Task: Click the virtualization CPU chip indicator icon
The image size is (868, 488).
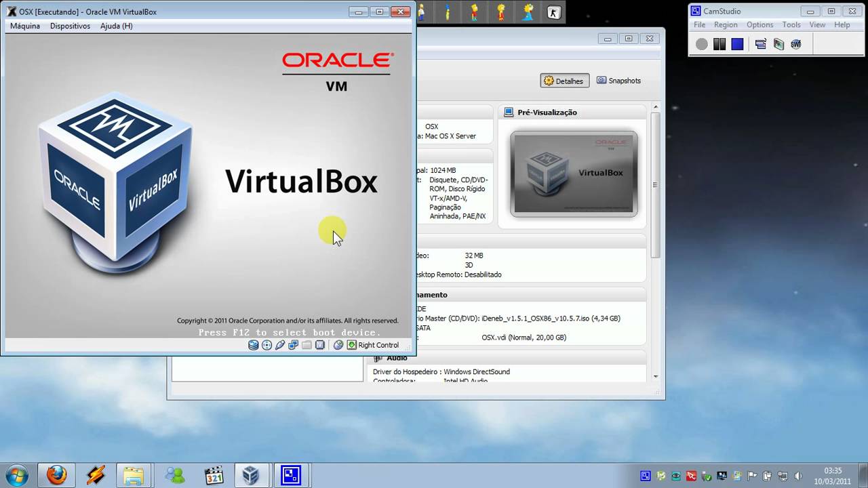Action: [x=319, y=345]
